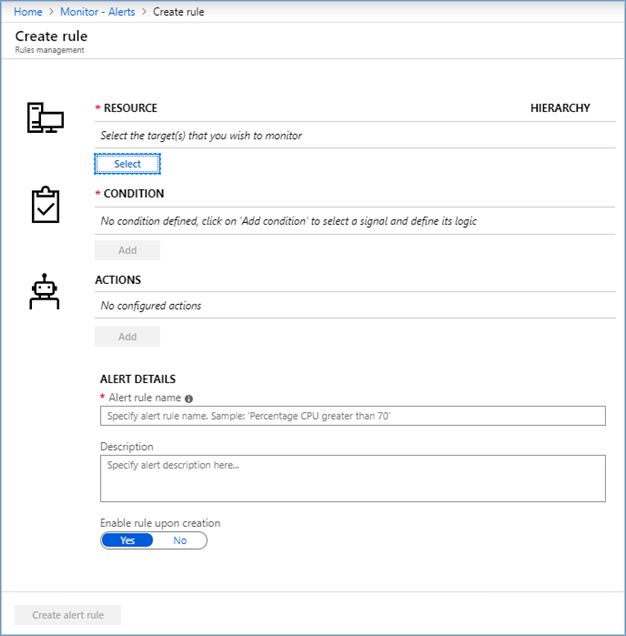The height and width of the screenshot is (636, 626).
Task: Open Monitor - Alerts breadcrumb link
Action: pos(97,12)
